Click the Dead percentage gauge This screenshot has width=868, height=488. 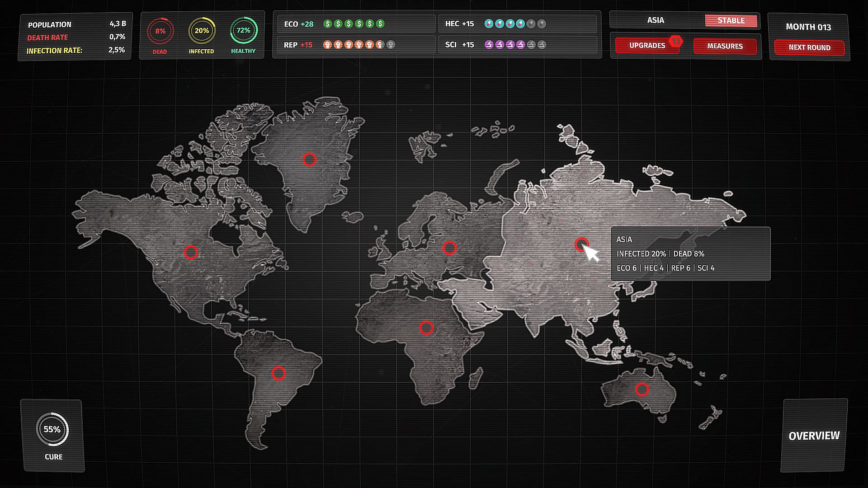coord(160,31)
